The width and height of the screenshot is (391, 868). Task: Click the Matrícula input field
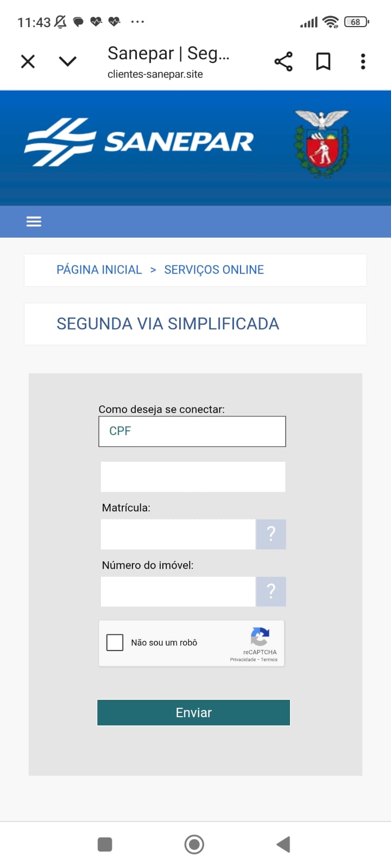point(178,534)
